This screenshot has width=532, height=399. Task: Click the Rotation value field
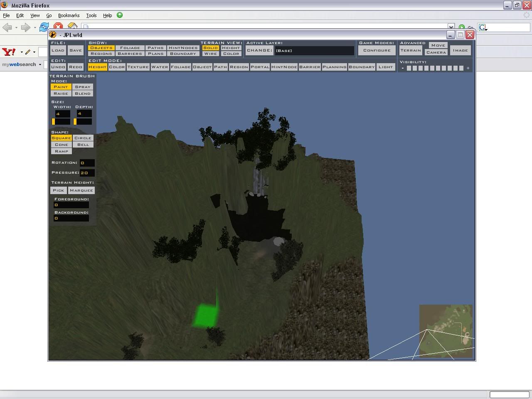(87, 163)
